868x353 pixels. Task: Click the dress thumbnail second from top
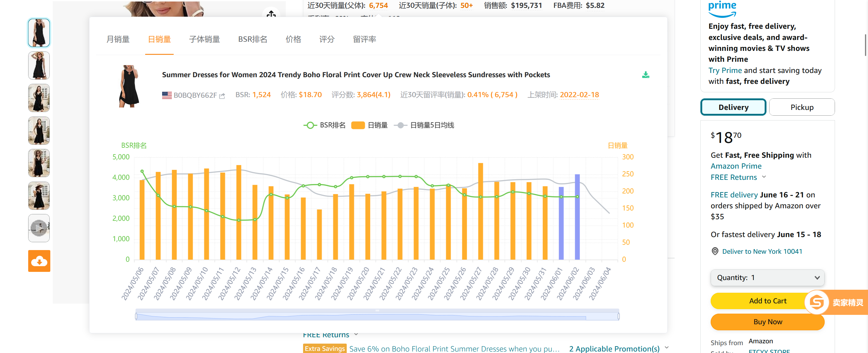pyautogui.click(x=39, y=63)
